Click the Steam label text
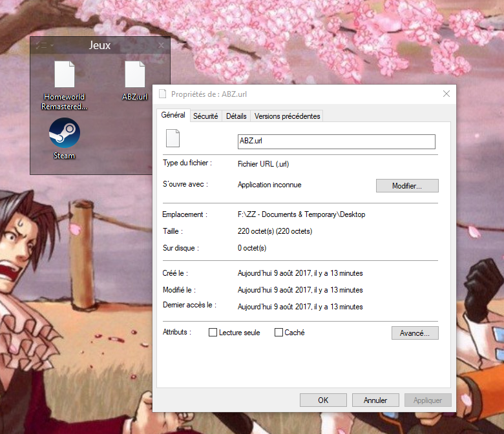Image resolution: width=504 pixels, height=434 pixels. coord(64,156)
